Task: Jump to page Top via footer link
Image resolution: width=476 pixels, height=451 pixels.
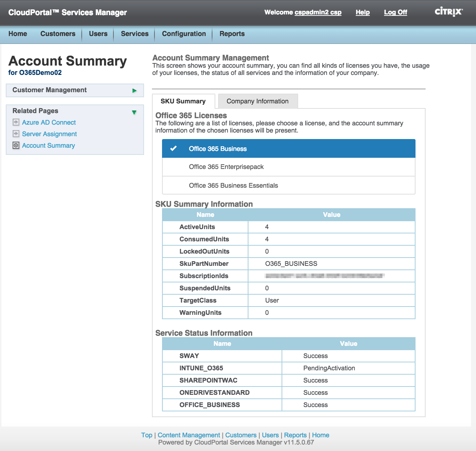Action: [147, 435]
